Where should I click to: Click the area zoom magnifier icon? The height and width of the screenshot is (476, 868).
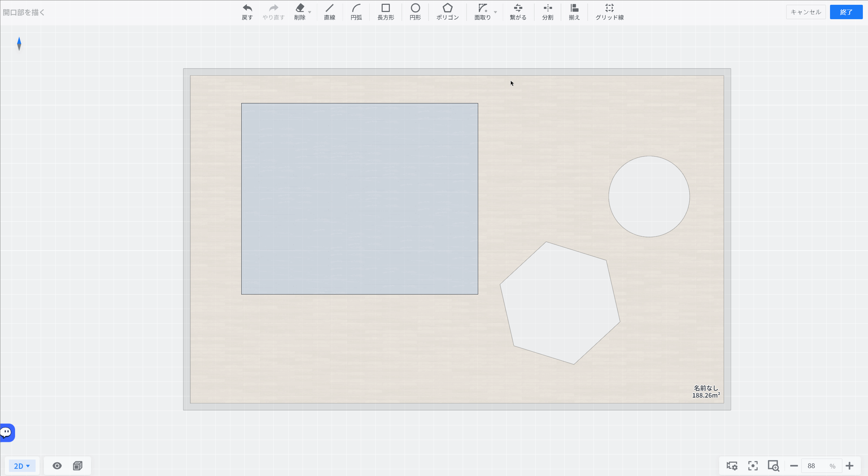(x=774, y=466)
